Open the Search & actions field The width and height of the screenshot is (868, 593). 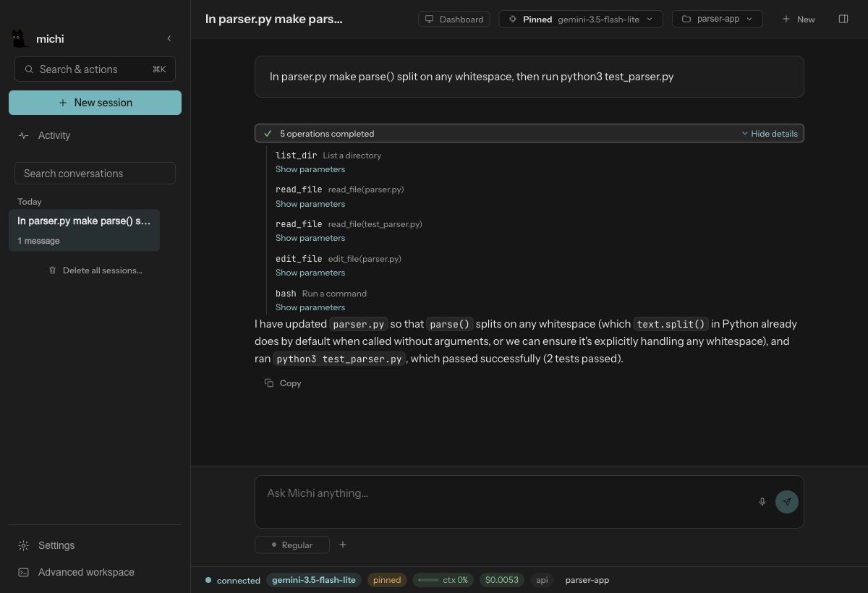click(x=95, y=69)
